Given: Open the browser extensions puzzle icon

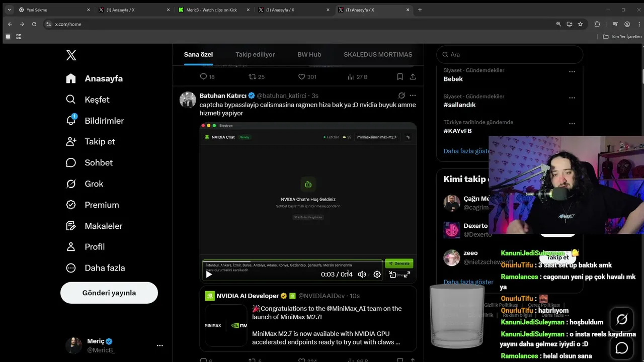Looking at the screenshot, I should click(x=597, y=24).
